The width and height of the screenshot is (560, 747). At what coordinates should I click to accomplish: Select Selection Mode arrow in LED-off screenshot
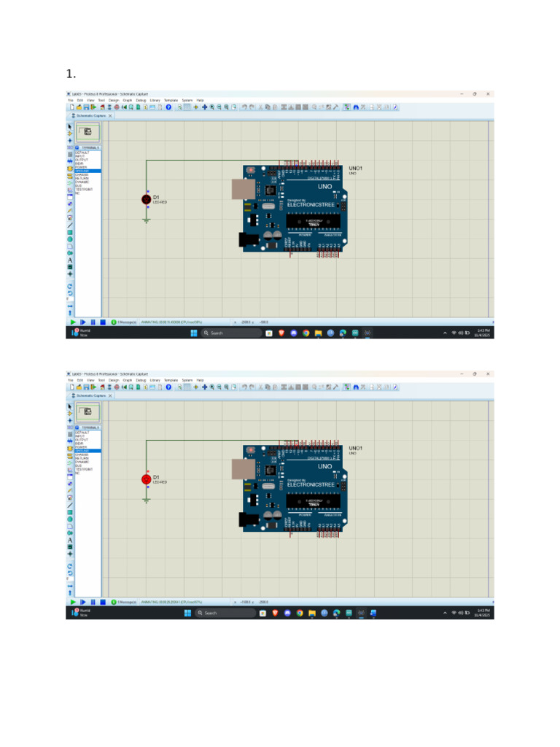coord(70,126)
